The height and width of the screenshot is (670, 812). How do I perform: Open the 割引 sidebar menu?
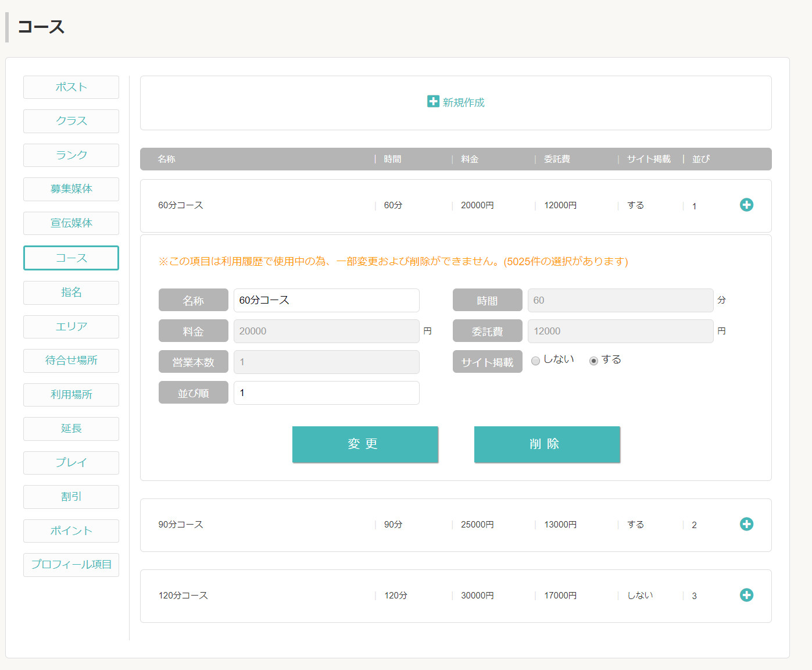tap(71, 497)
